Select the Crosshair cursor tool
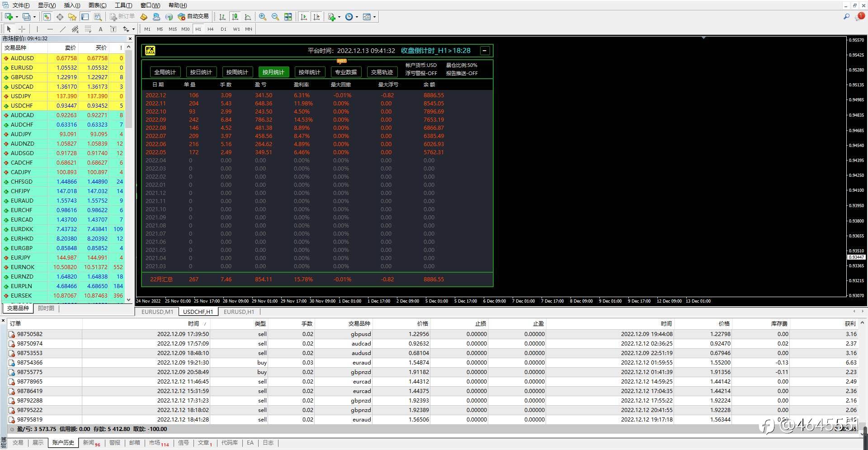The image size is (868, 450). (21, 29)
